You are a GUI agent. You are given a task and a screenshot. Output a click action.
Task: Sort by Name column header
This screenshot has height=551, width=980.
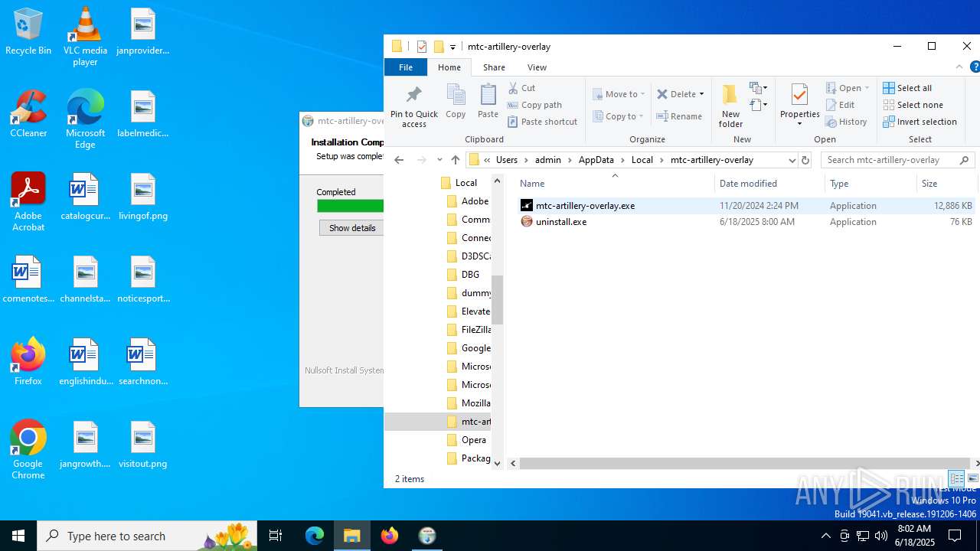(x=614, y=184)
